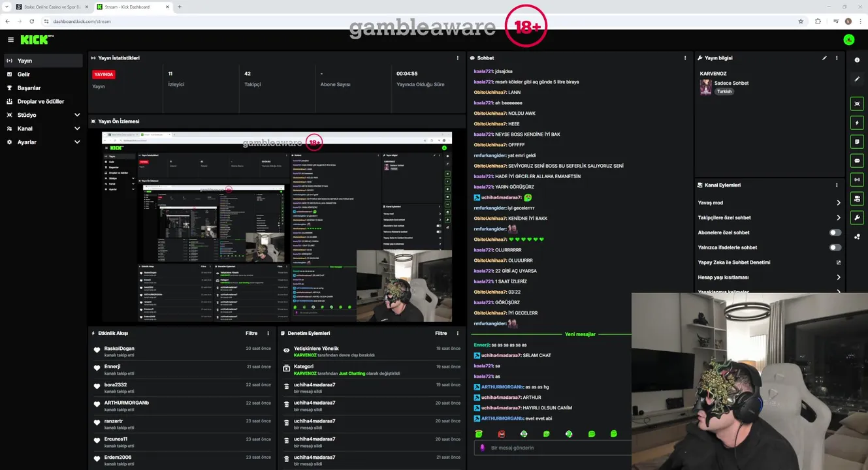Image resolution: width=868 pixels, height=470 pixels.
Task: Click the Sadece Sohbet category name
Action: point(731,84)
